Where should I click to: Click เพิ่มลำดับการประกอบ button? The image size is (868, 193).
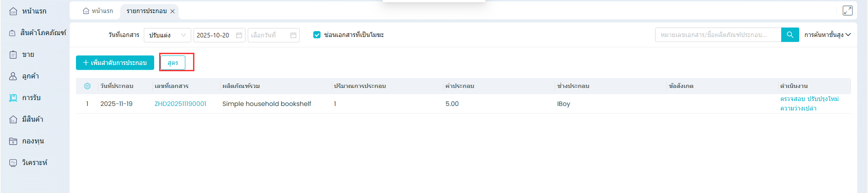tap(115, 63)
